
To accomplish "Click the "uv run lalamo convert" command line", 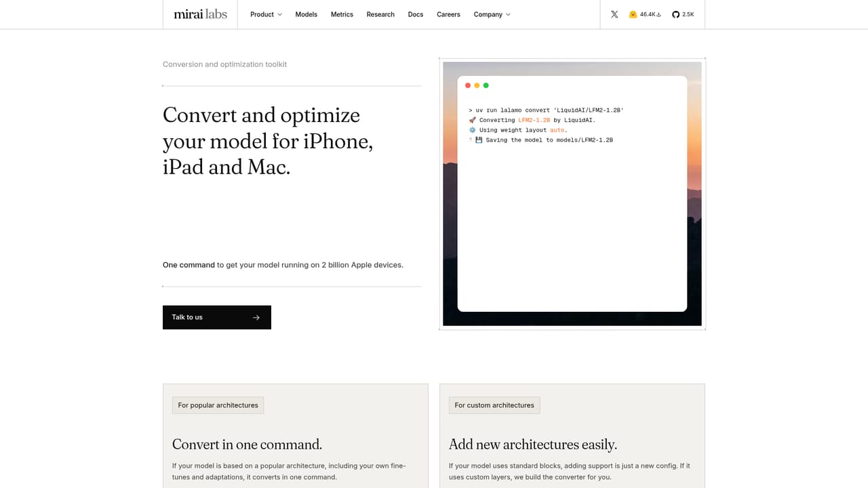I will coord(546,110).
